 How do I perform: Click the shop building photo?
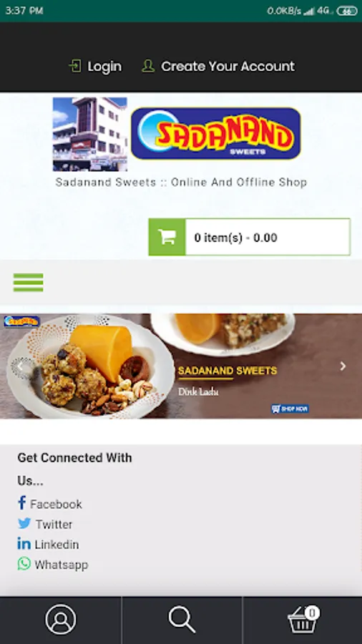coord(90,134)
